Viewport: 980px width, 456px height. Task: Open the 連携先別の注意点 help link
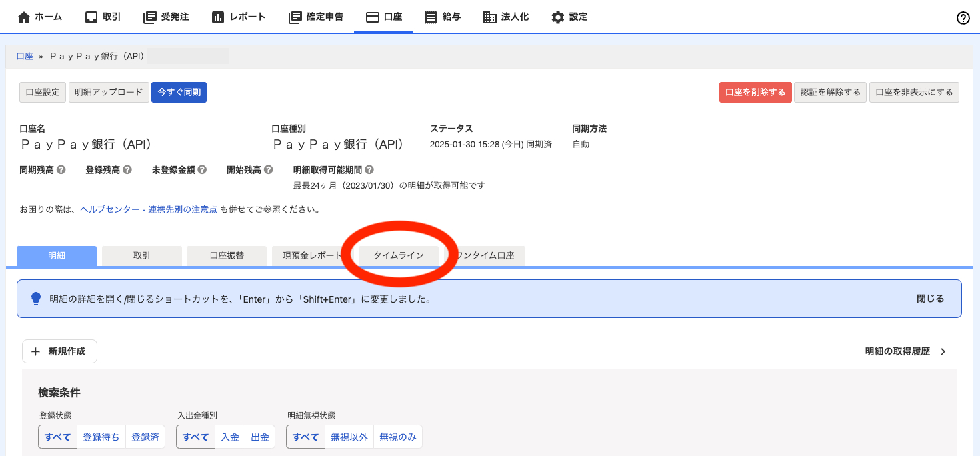click(x=183, y=208)
